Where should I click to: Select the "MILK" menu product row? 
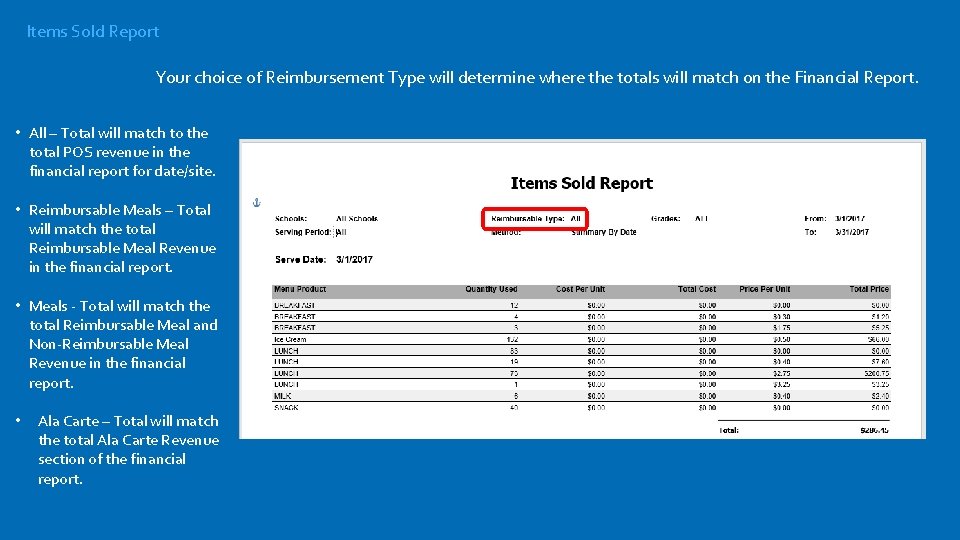coord(581,396)
